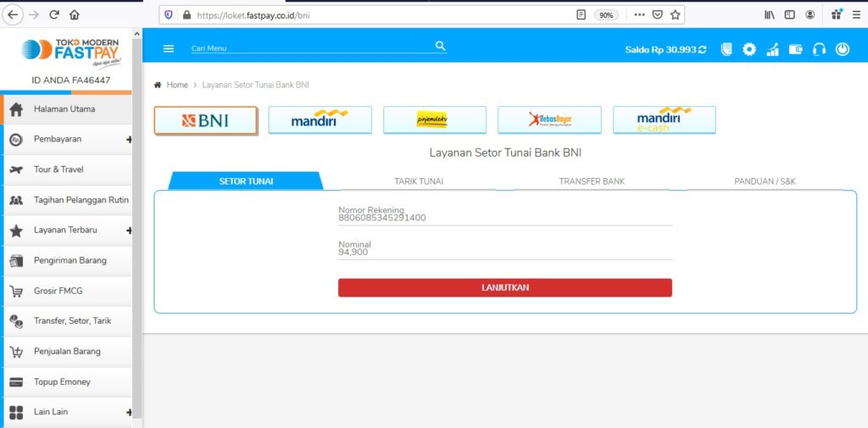The height and width of the screenshot is (428, 868).
Task: Reload the page with the refresh icon
Action: click(x=54, y=15)
